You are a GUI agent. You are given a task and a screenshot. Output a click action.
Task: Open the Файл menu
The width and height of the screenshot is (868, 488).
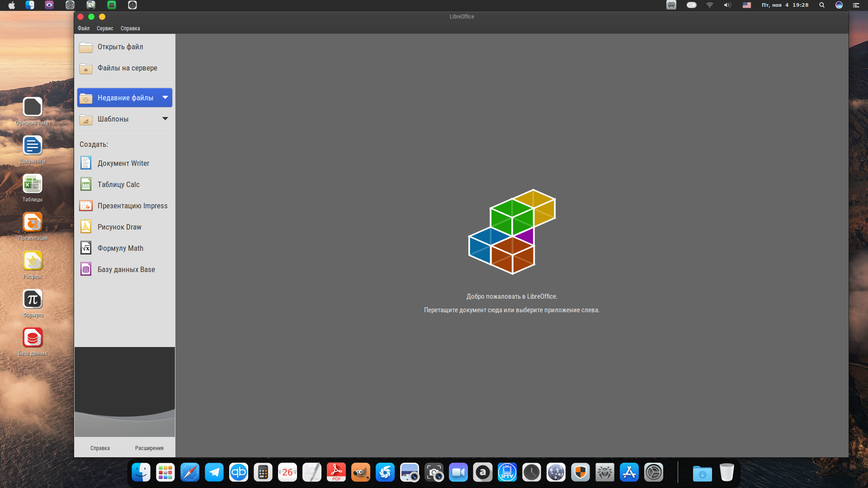click(x=83, y=28)
